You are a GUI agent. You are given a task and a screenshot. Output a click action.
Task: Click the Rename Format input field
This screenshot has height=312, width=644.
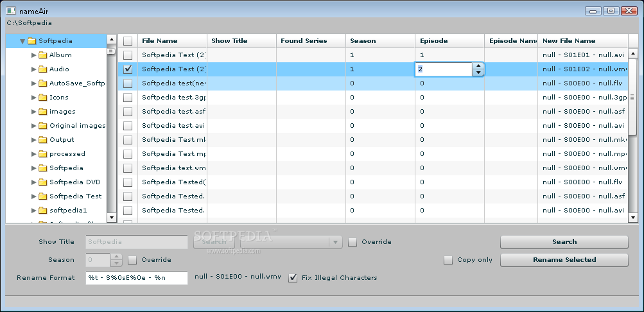136,278
